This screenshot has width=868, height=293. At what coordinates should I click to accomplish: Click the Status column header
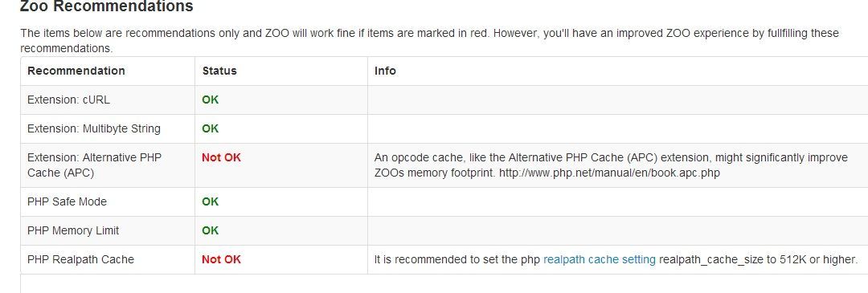tap(219, 71)
